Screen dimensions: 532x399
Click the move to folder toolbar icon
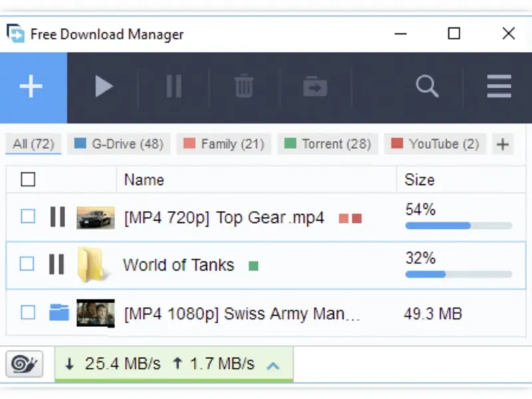(315, 86)
